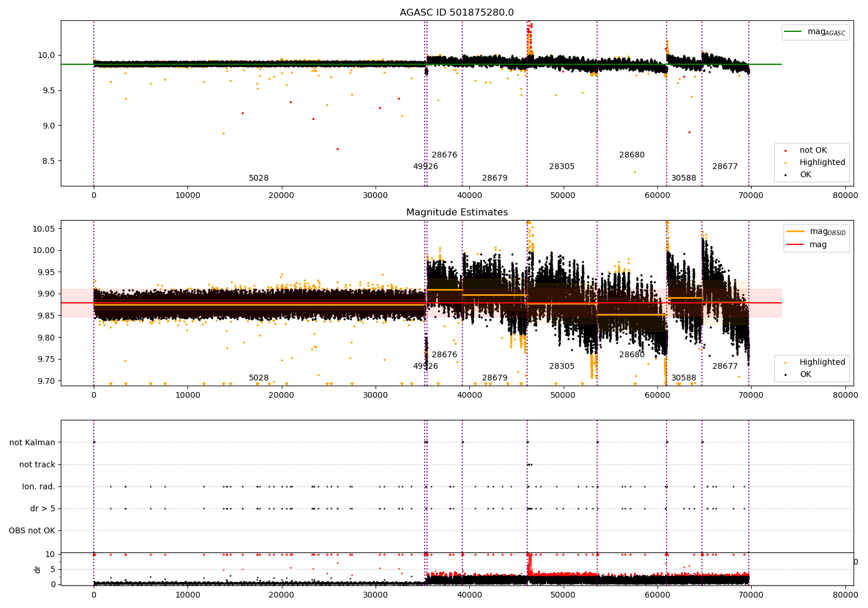Click obsid label 28680 in top plot

click(632, 155)
